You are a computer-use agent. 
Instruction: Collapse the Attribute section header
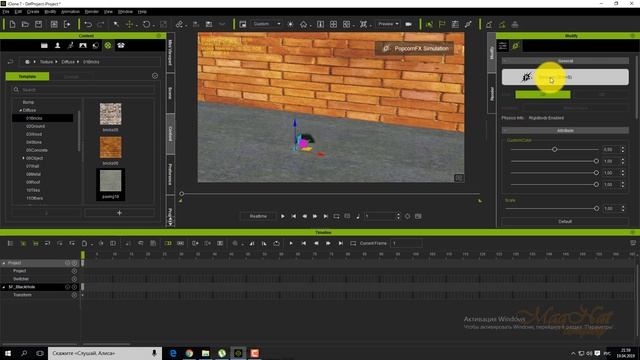click(x=565, y=131)
